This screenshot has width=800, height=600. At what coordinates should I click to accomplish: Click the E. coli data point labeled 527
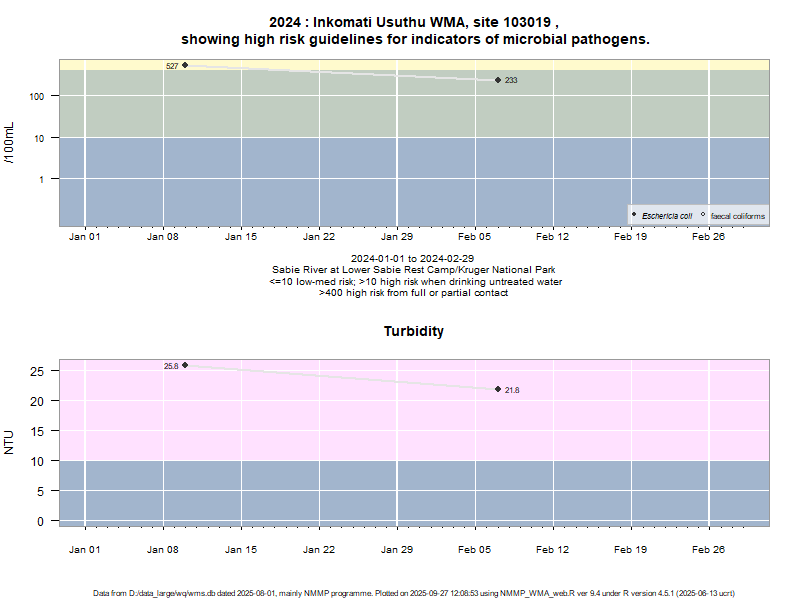click(185, 65)
